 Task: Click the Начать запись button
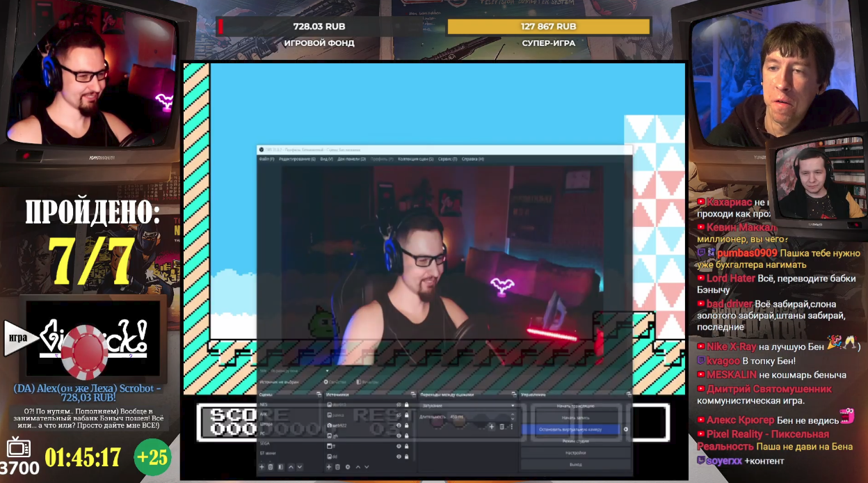pyautogui.click(x=575, y=418)
